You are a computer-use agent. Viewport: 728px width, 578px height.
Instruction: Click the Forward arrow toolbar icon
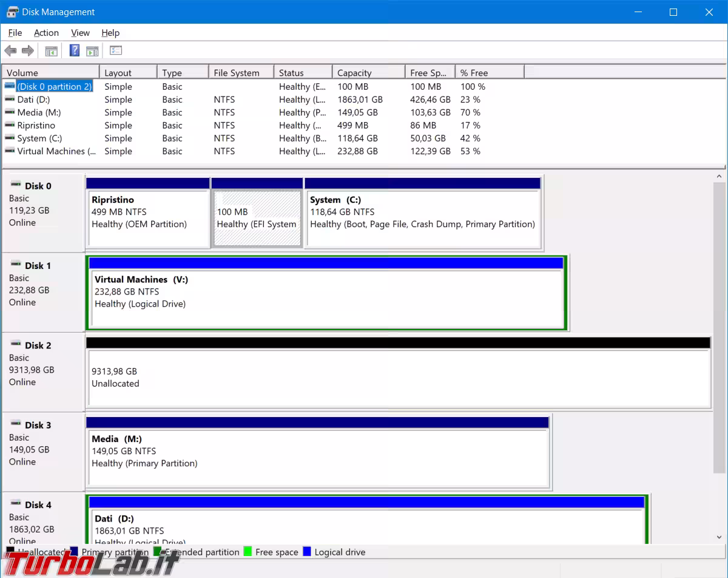(27, 51)
